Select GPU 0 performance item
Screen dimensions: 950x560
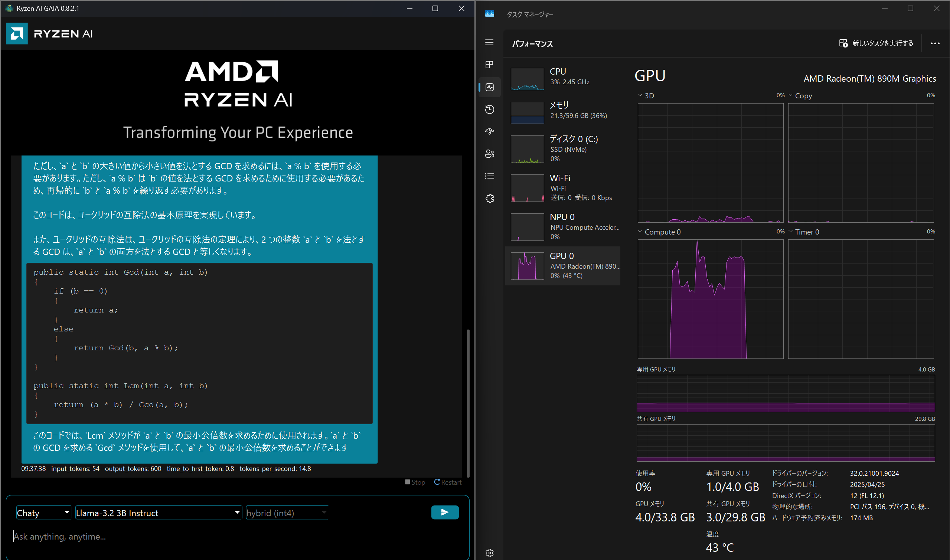coord(563,266)
